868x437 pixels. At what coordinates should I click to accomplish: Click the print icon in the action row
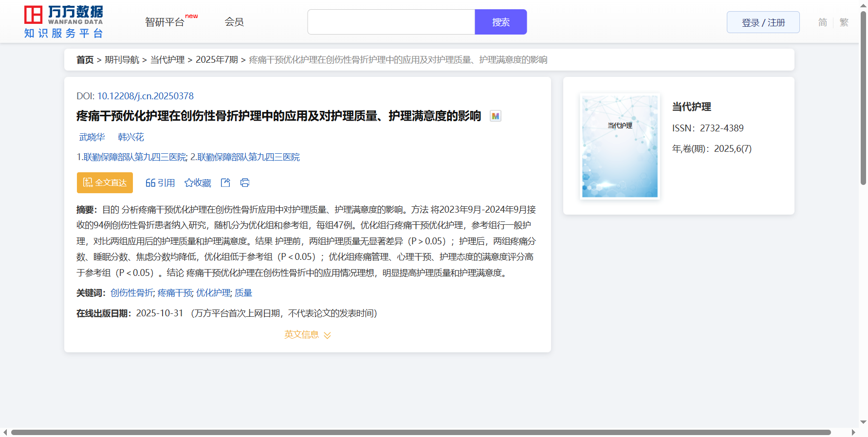245,183
